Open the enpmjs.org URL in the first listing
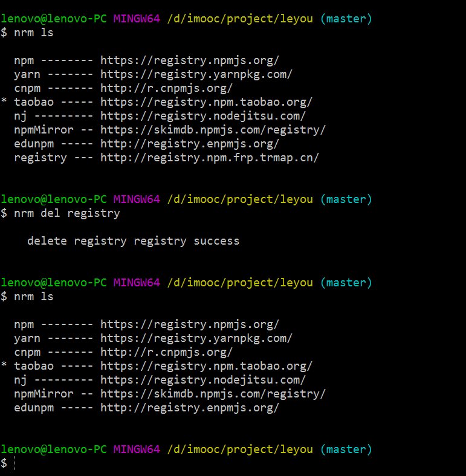This screenshot has height=476, width=466. (189, 144)
